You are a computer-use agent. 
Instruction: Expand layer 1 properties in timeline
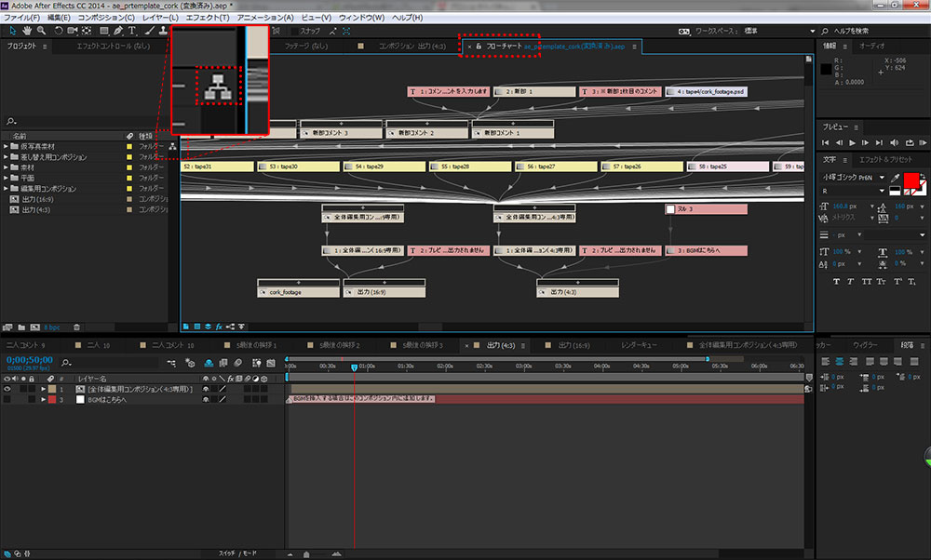(x=44, y=389)
